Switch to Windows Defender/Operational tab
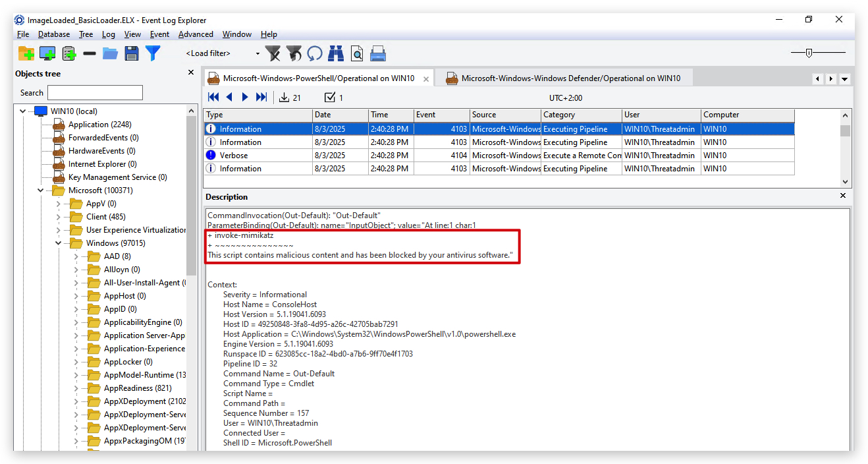This screenshot has height=464, width=868. (x=563, y=78)
